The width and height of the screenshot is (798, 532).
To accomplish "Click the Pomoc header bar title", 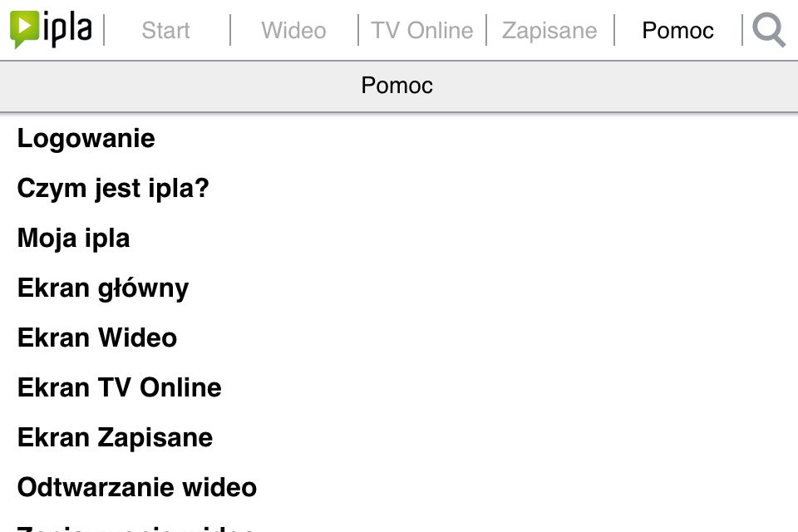I will coord(397,85).
